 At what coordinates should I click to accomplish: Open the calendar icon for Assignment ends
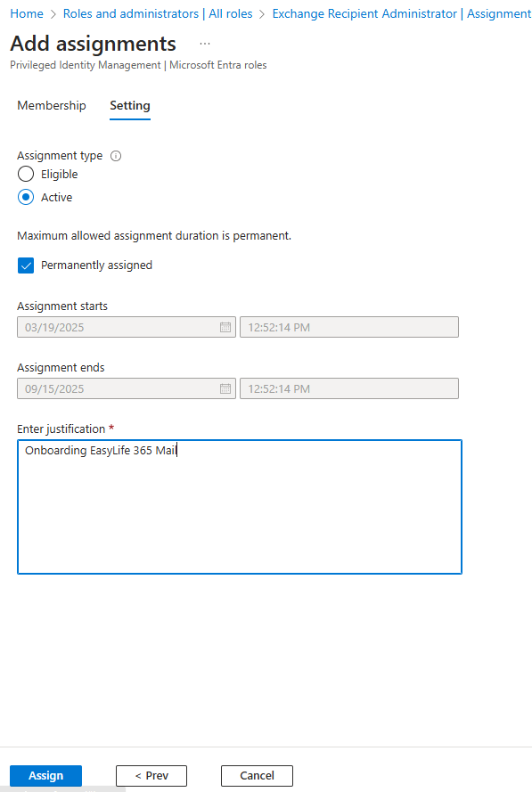point(224,388)
